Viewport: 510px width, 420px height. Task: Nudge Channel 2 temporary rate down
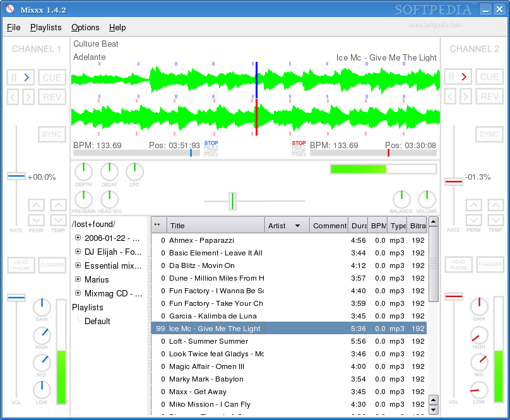click(495, 219)
